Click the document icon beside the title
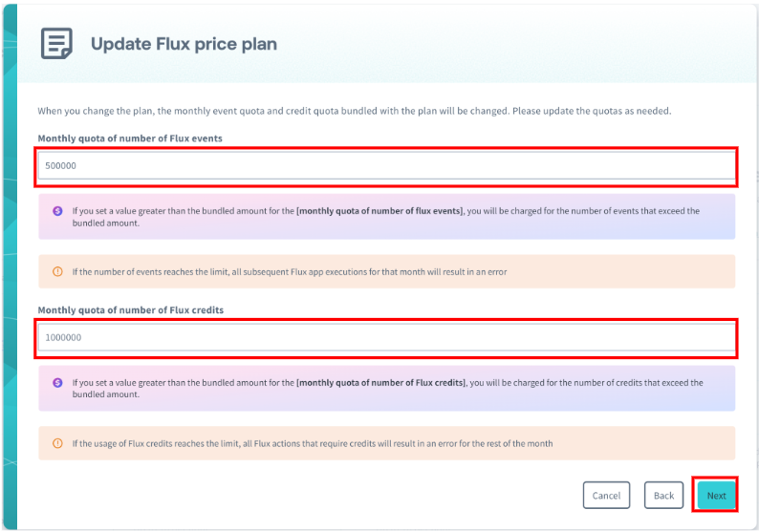Screen dimensions: 759x532 tap(56, 44)
